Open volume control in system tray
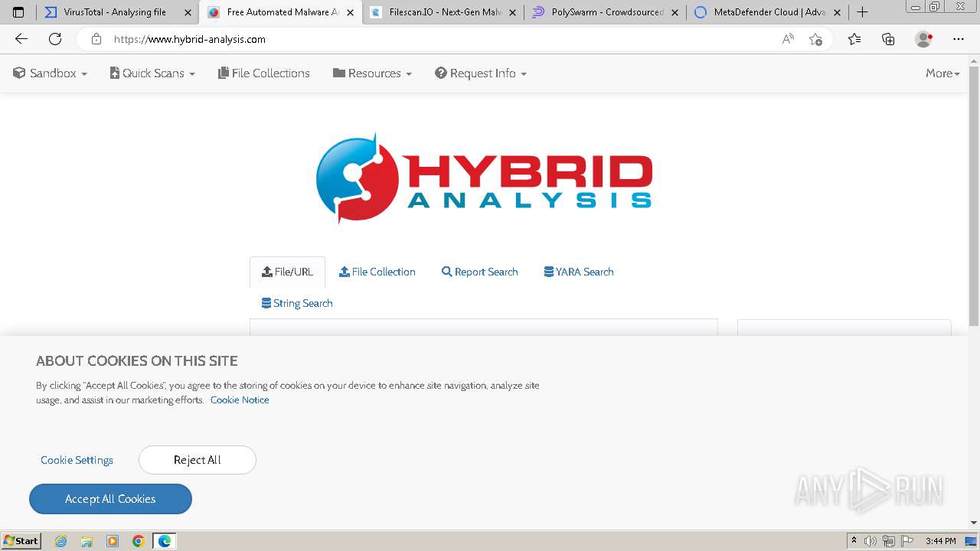This screenshot has height=551, width=980. coord(871,541)
